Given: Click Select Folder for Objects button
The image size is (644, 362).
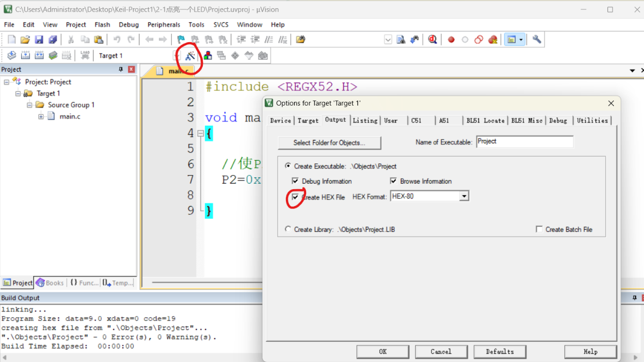Looking at the screenshot, I should point(329,143).
